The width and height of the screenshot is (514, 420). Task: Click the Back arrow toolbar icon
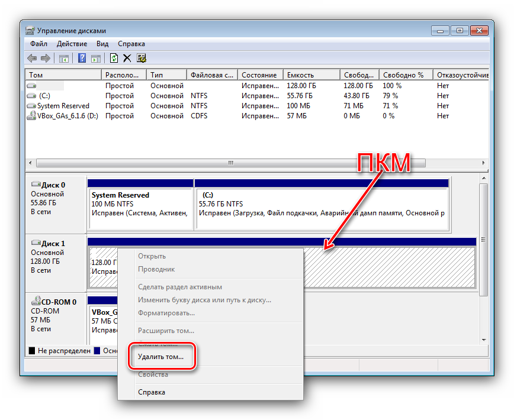pyautogui.click(x=32, y=58)
